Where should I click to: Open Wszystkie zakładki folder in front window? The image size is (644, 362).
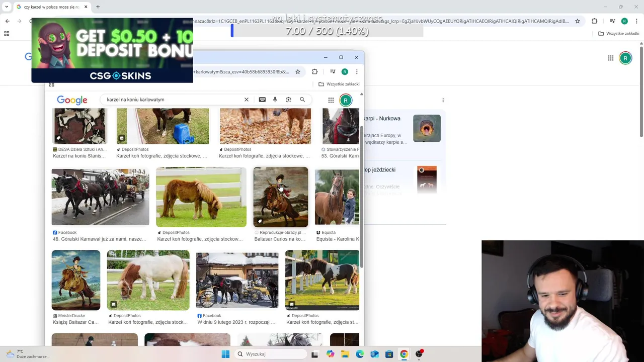pos(339,84)
